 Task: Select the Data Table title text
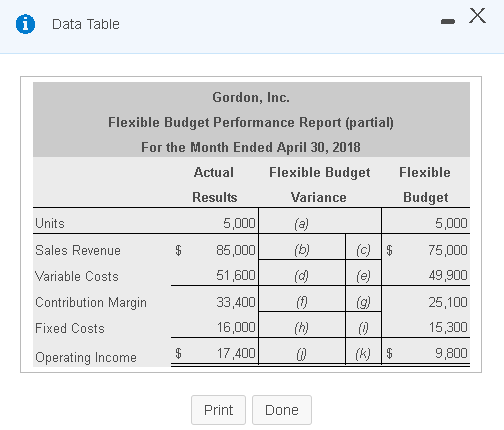point(86,24)
